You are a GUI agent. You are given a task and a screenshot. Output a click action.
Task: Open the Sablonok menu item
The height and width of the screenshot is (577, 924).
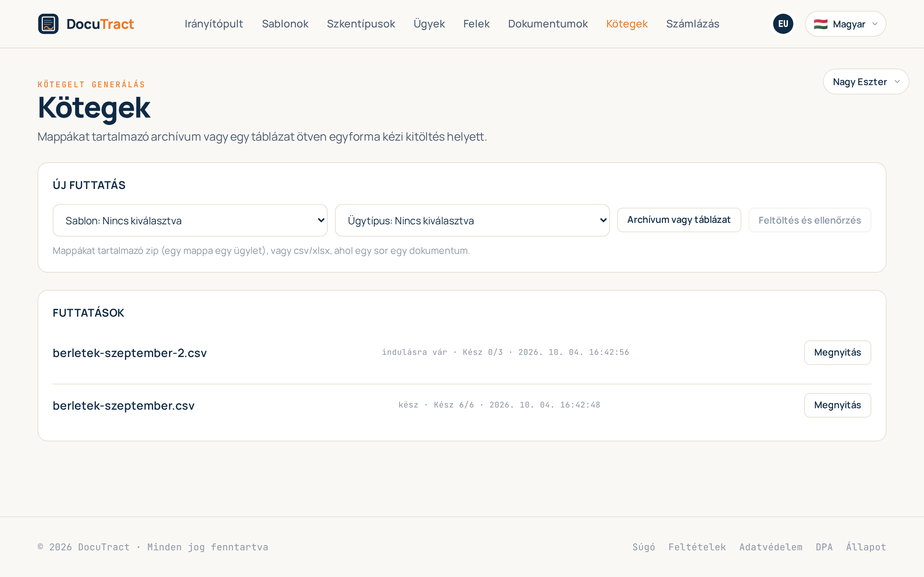285,24
